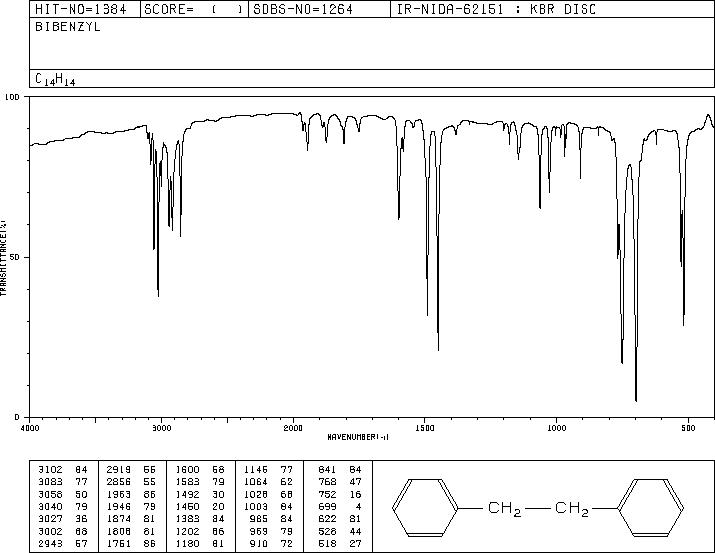Click the 3000 wavenumber axis tick label
This screenshot has width=715, height=553.
161,428
